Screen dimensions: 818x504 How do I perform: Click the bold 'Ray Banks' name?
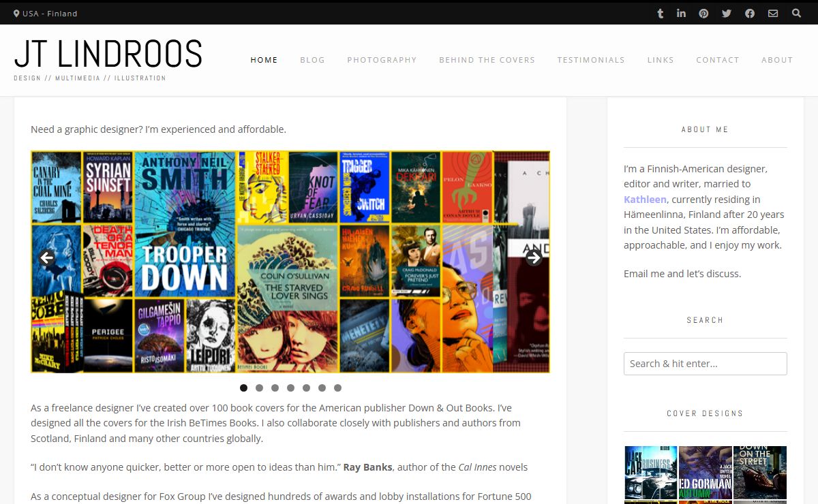point(367,467)
